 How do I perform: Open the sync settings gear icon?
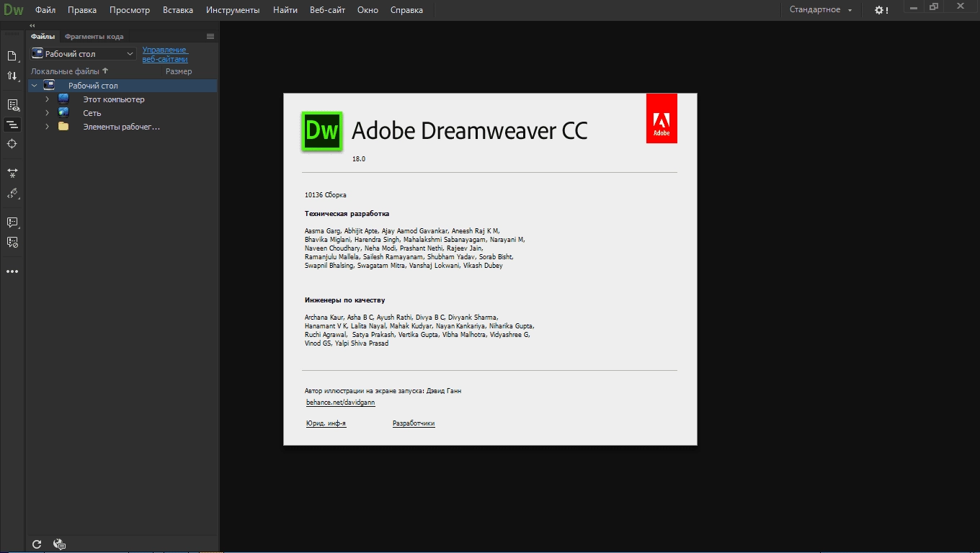coord(881,10)
